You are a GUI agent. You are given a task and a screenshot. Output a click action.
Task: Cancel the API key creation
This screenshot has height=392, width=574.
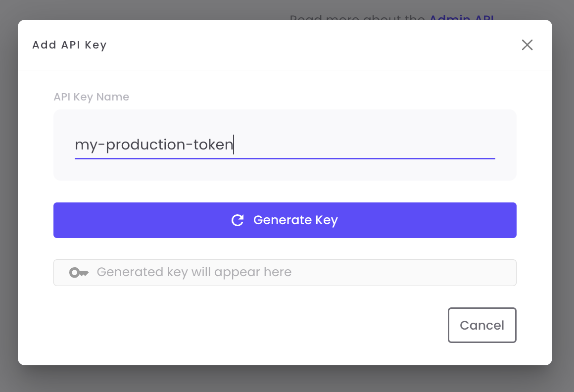coord(482,325)
